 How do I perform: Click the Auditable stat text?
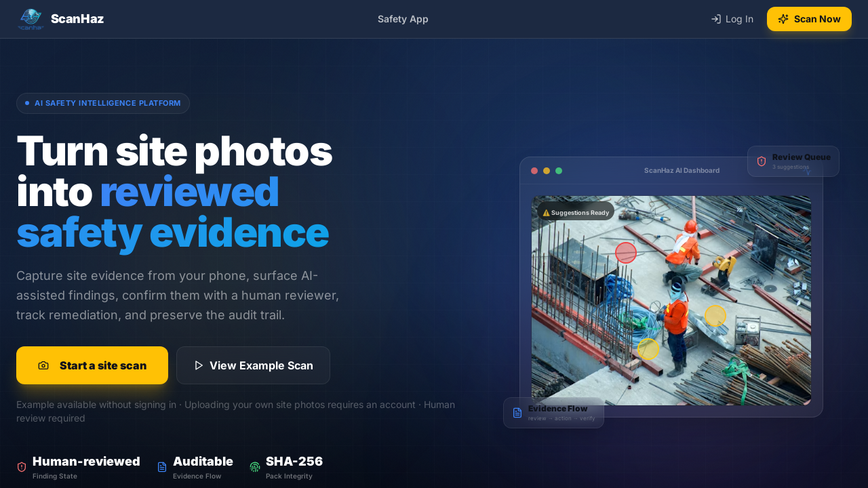tap(203, 462)
